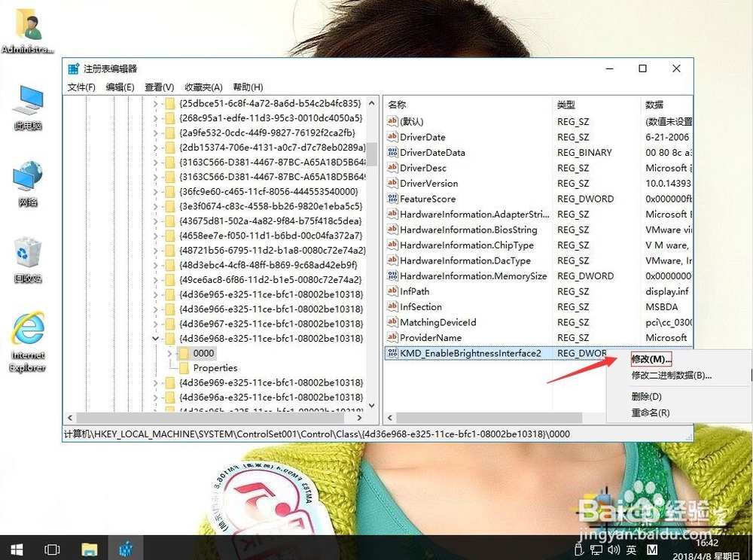Select the DriverDateData binary value icon
This screenshot has height=560, width=753.
click(x=392, y=152)
